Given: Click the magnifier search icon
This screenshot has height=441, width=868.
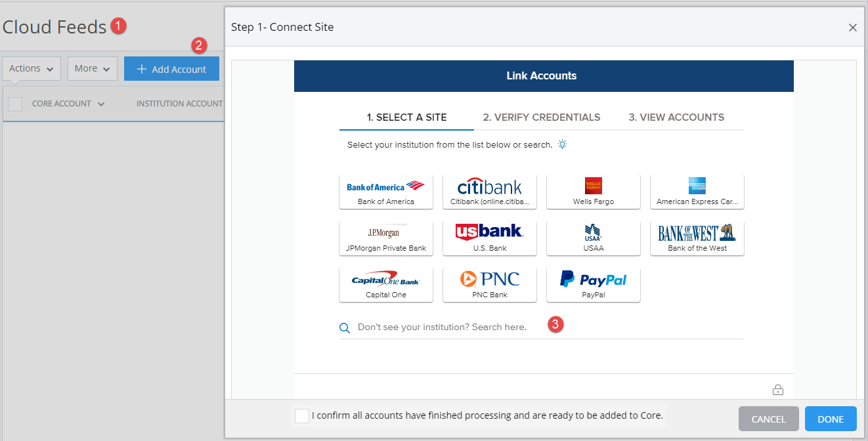Looking at the screenshot, I should 345,327.
